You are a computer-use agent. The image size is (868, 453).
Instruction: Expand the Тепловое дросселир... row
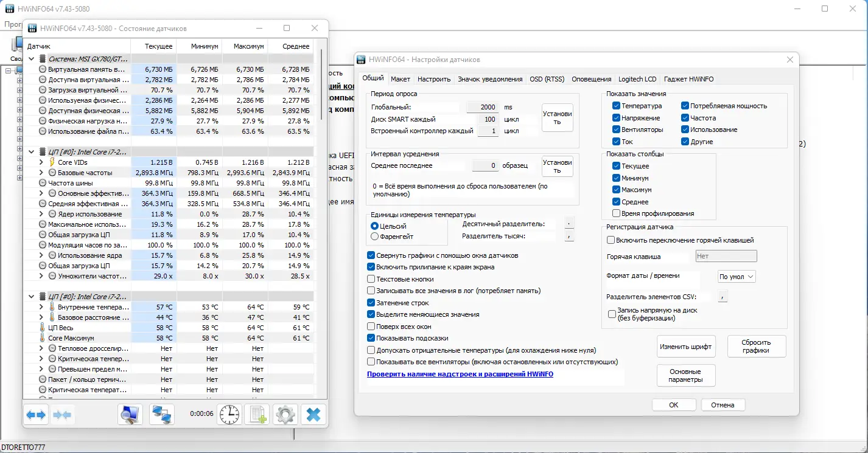click(41, 348)
